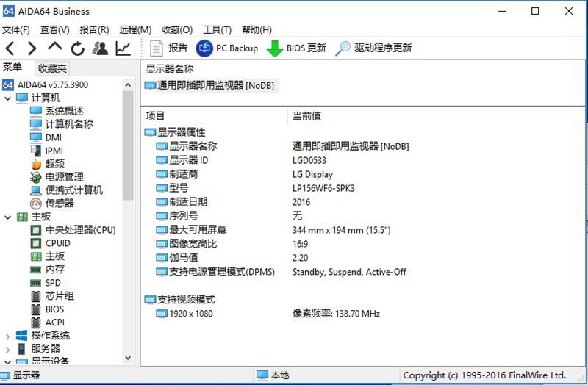
Task: Select the 1920 x 1080 video mode row
Action: pyautogui.click(x=184, y=314)
